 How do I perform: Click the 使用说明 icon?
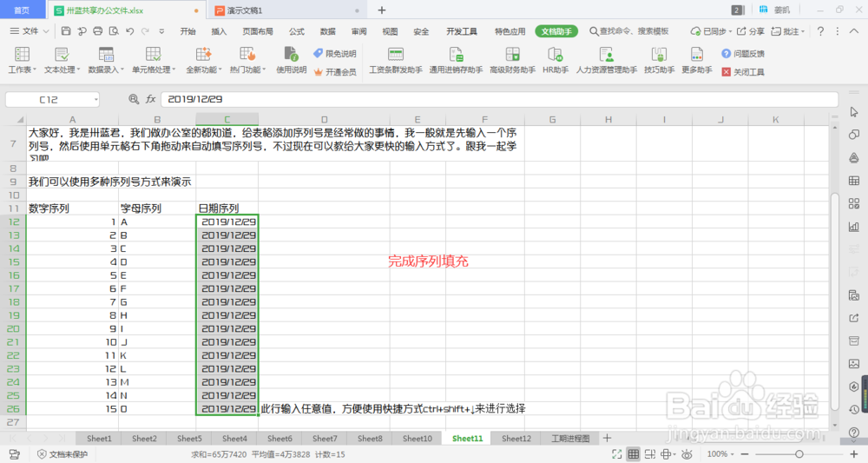[291, 60]
